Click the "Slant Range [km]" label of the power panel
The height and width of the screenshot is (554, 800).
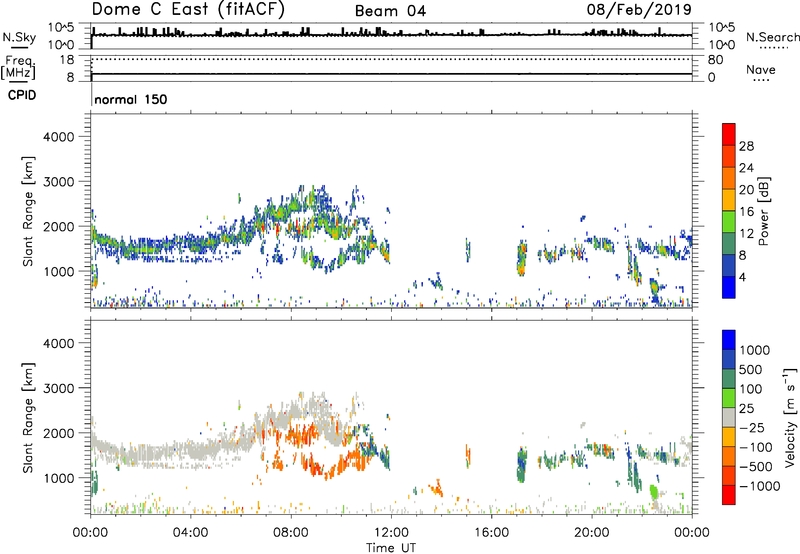click(x=28, y=211)
